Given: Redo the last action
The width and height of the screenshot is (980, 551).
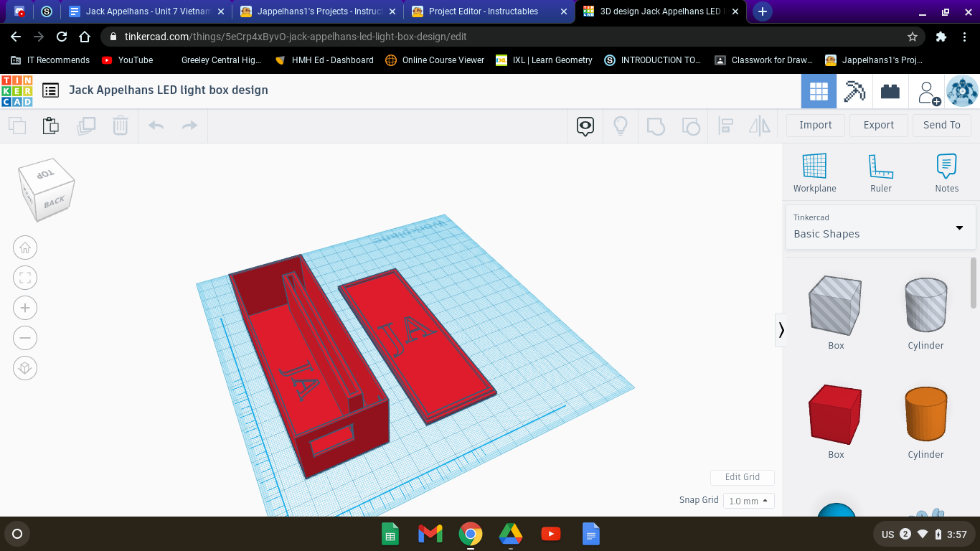Looking at the screenshot, I should click(x=189, y=125).
